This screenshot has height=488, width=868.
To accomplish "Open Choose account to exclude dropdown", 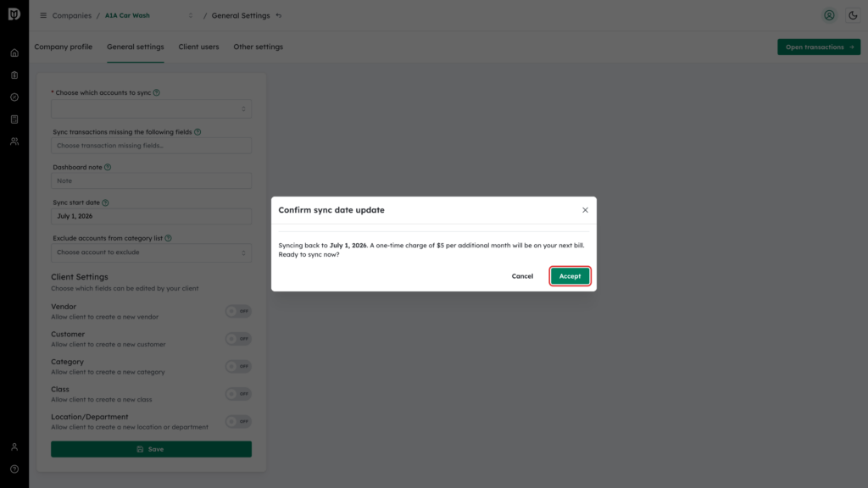I will point(151,252).
